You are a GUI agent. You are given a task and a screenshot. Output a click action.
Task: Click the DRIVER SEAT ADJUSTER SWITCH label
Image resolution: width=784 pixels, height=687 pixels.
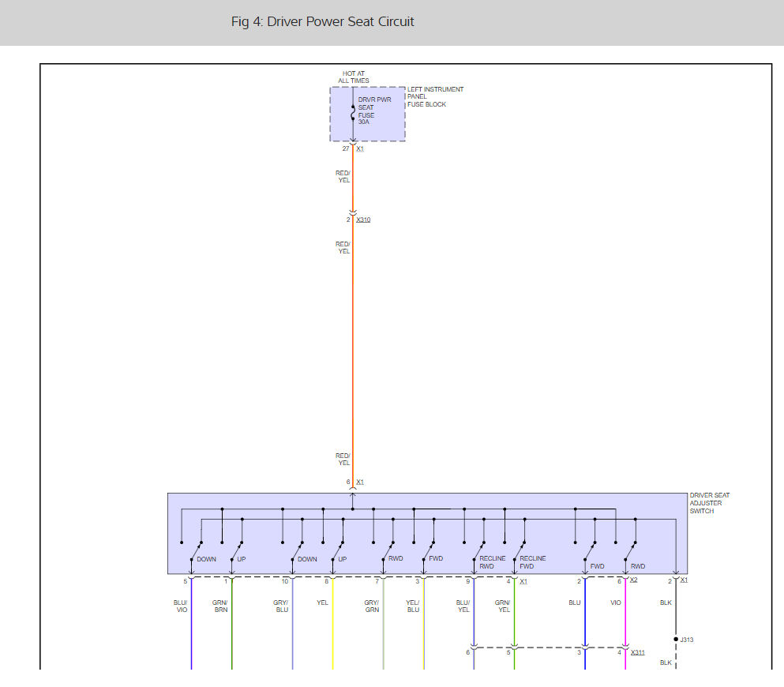click(710, 503)
